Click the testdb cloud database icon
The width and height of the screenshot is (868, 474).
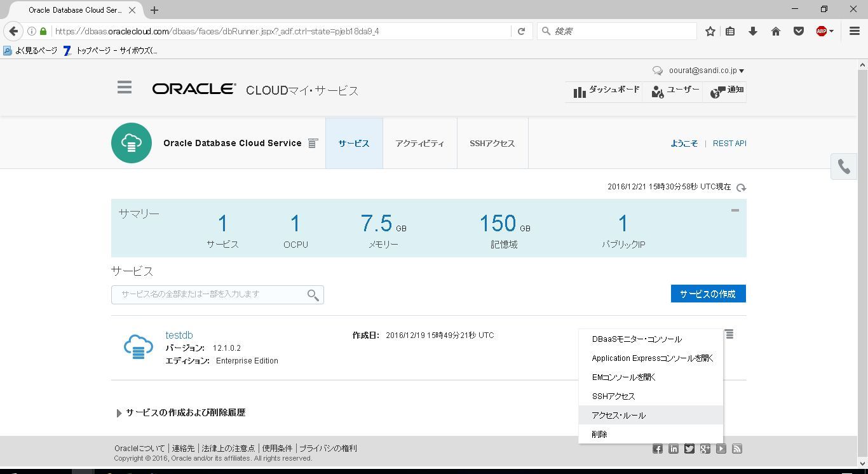(x=138, y=347)
